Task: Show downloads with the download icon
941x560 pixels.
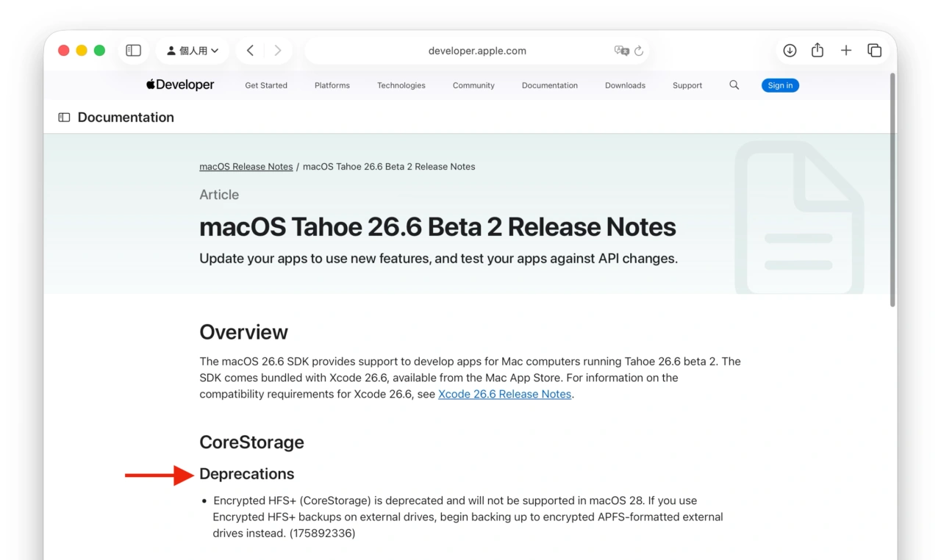Action: pos(790,51)
